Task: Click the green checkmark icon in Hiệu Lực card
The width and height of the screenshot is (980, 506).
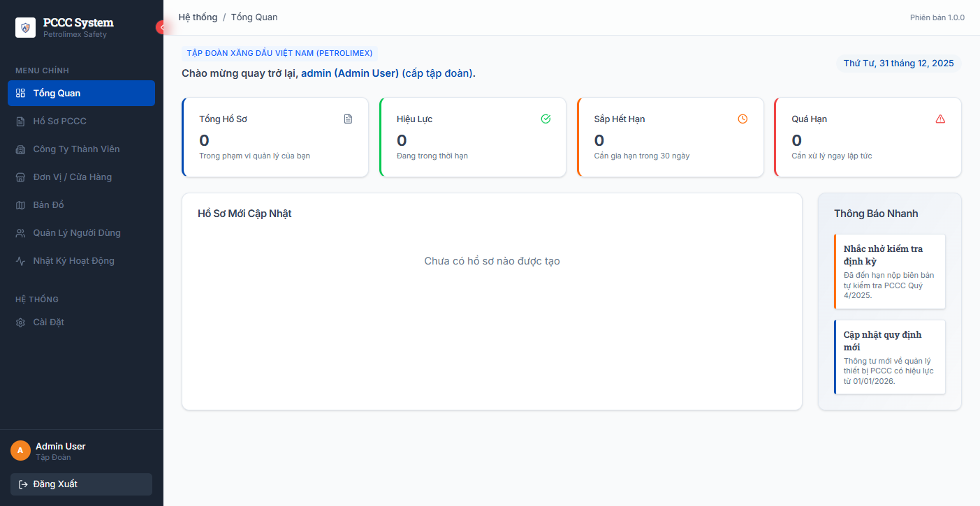Action: point(546,119)
